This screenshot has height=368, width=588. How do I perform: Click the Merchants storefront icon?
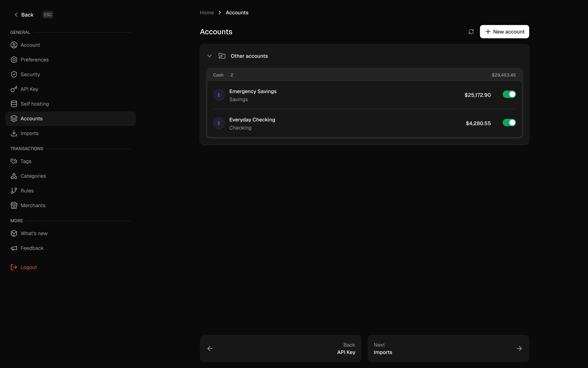tap(14, 205)
